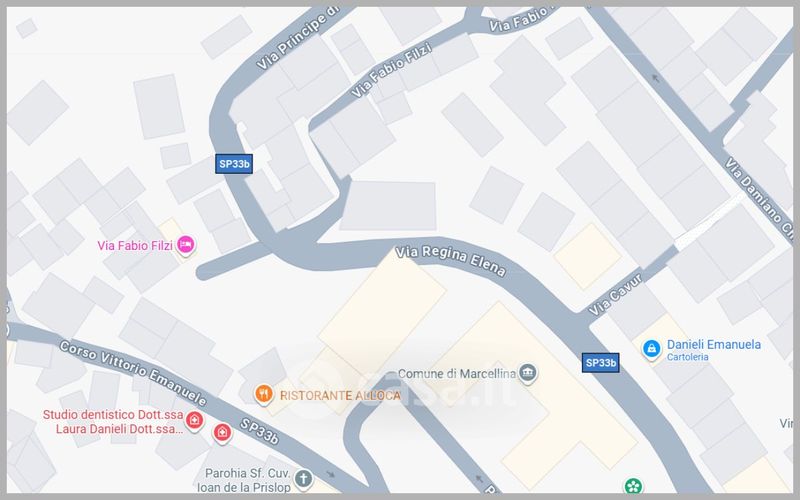
Task: Click the SP33b road shield near Via Principe
Action: tap(234, 164)
